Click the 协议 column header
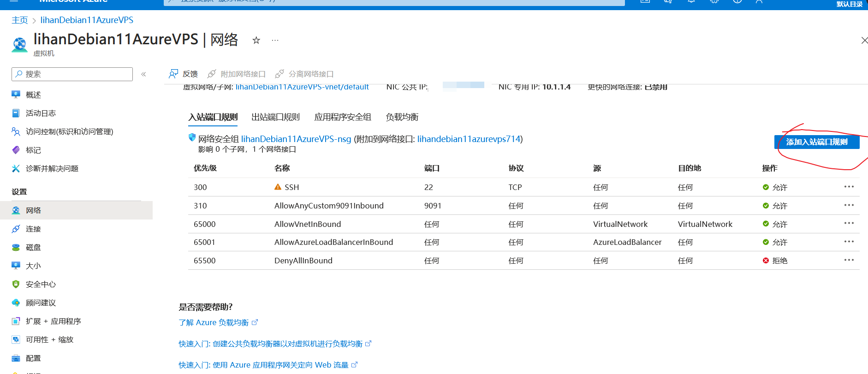 pyautogui.click(x=516, y=168)
